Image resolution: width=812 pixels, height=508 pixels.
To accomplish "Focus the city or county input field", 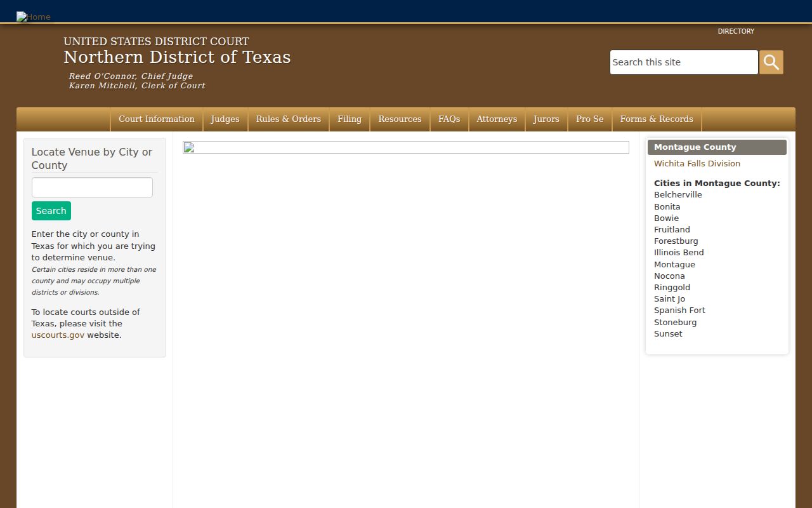I will tap(92, 187).
